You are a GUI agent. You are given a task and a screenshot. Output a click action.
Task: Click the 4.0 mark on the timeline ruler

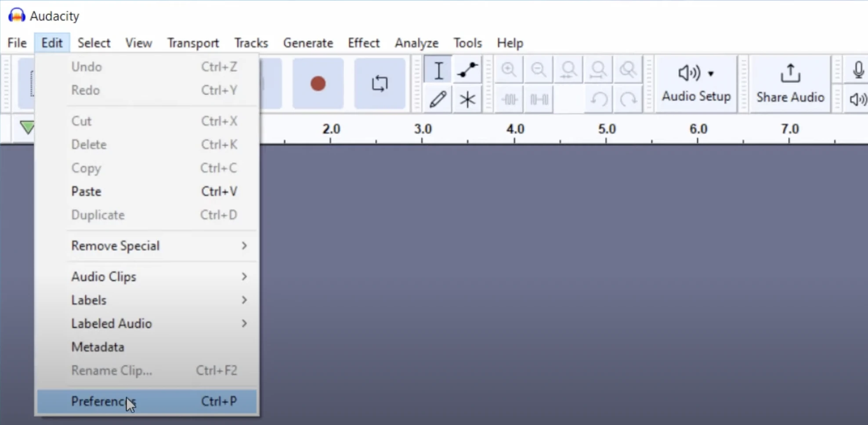[x=515, y=130]
